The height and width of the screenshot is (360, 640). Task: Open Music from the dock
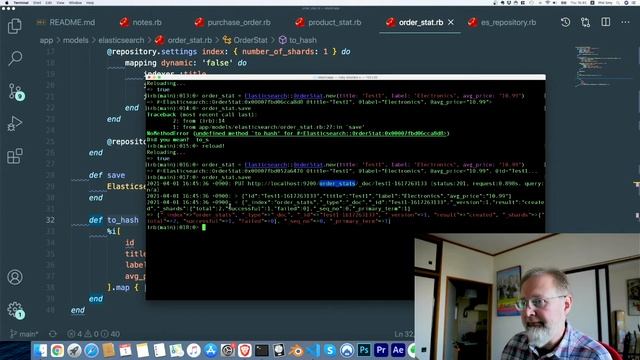pos(193,350)
